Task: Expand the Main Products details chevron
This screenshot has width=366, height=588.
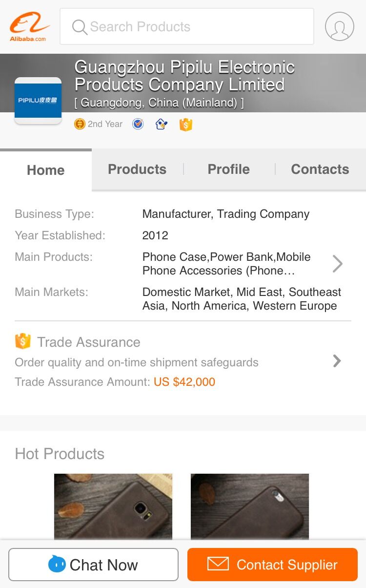Action: click(x=337, y=264)
